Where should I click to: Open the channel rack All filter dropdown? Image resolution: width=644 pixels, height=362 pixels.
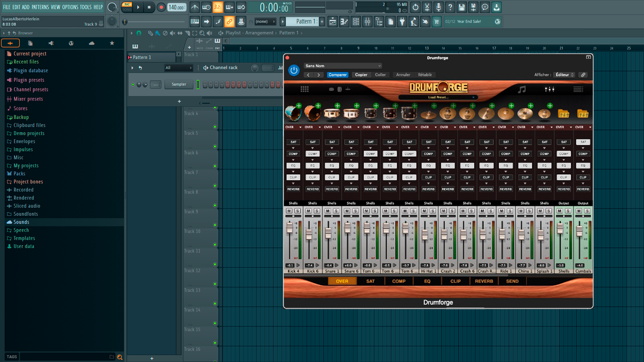[178, 68]
